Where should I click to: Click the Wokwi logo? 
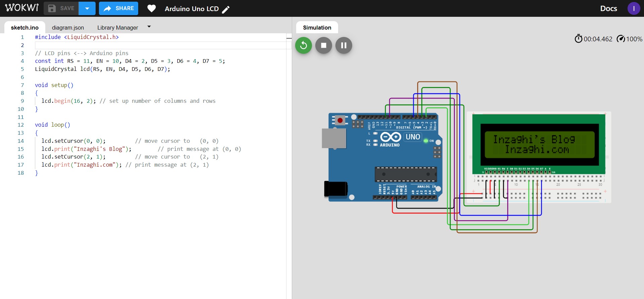coord(22,8)
